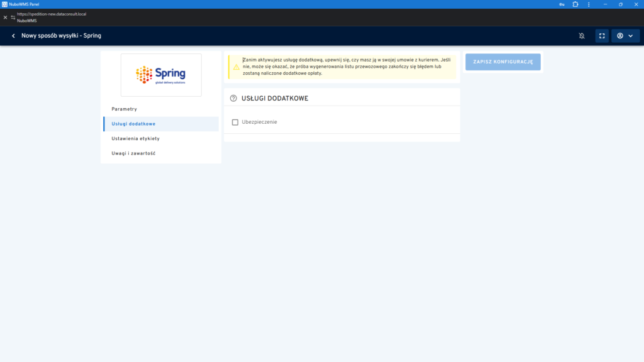Click the Ubezpieczenie label text
644x362 pixels.
coord(259,122)
